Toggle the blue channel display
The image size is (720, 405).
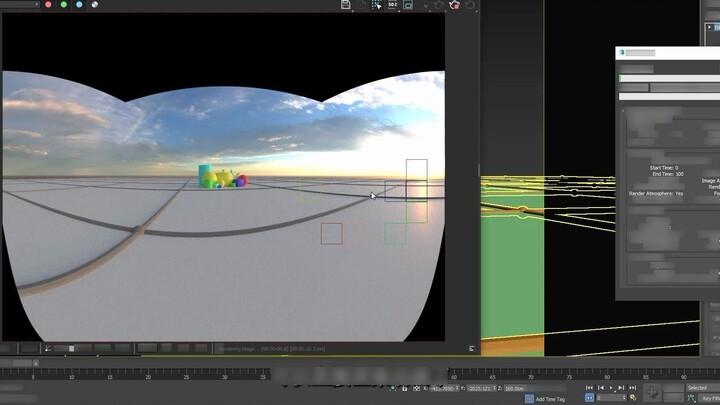coord(79,5)
